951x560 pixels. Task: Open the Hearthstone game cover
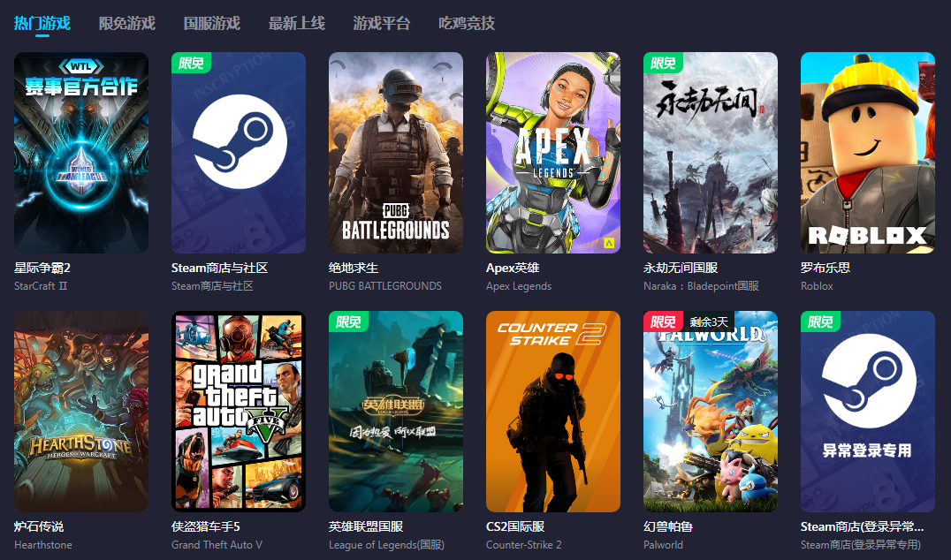click(81, 411)
